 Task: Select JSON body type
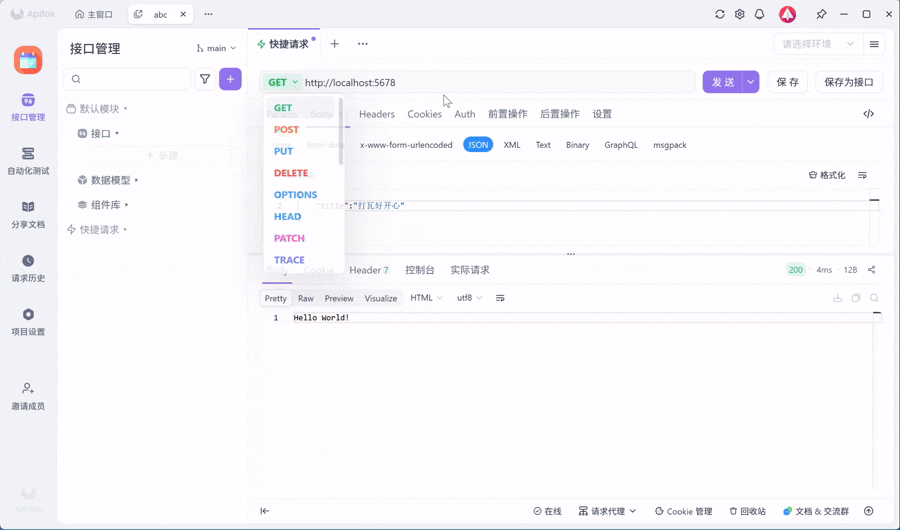click(x=478, y=145)
